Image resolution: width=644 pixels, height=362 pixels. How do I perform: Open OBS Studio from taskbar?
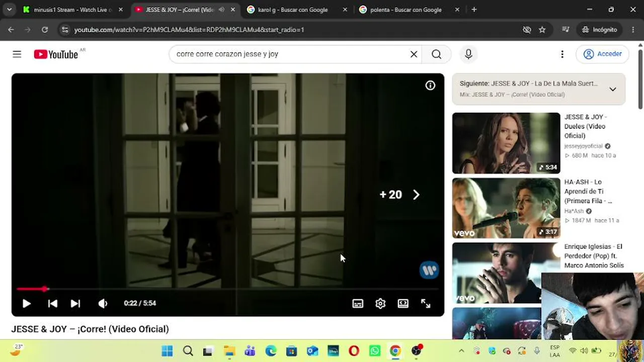pos(417,351)
